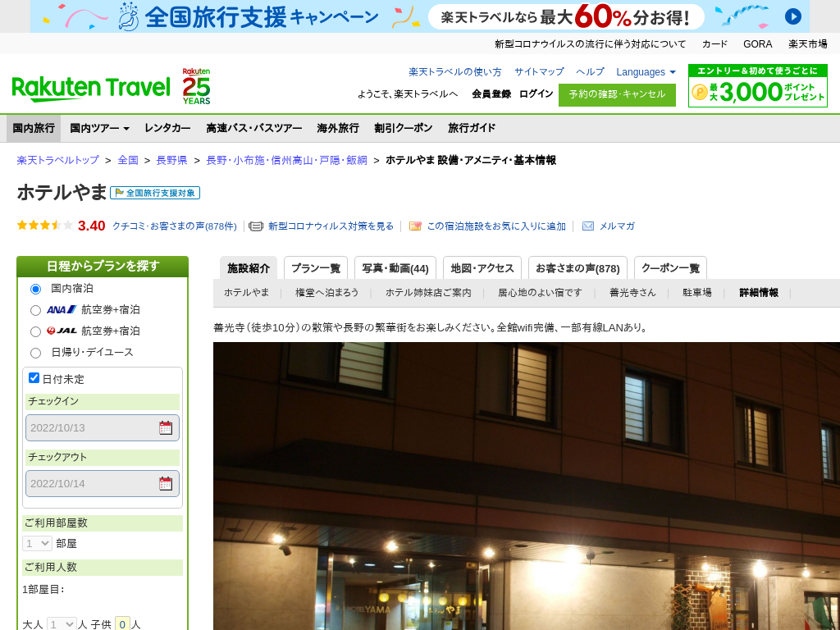Click the 3,000 point present entry banner
This screenshot has height=630, width=840.
[x=757, y=85]
